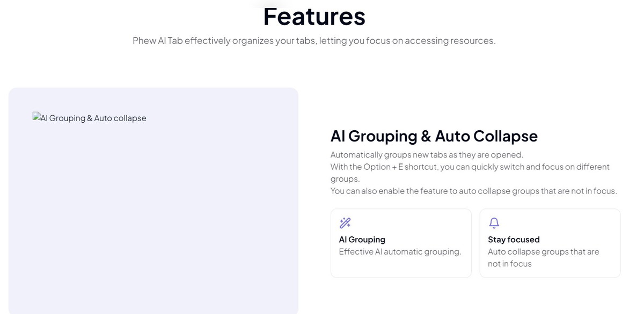Click blank space beside wand icon in AI Grouping card
644x314 pixels.
[x=408, y=223]
